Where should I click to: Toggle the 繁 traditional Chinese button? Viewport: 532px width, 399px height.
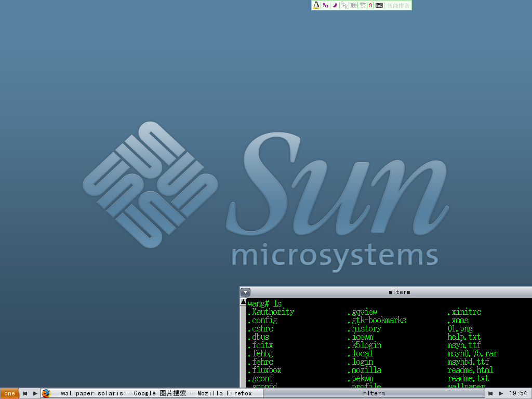(362, 5)
